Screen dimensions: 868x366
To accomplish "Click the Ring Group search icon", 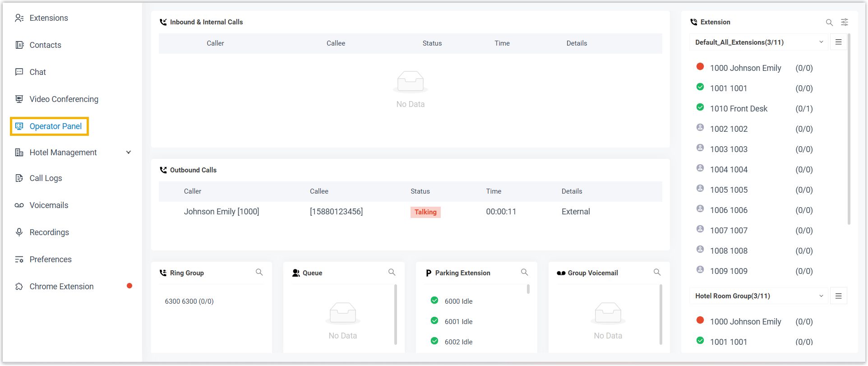I will pos(259,272).
